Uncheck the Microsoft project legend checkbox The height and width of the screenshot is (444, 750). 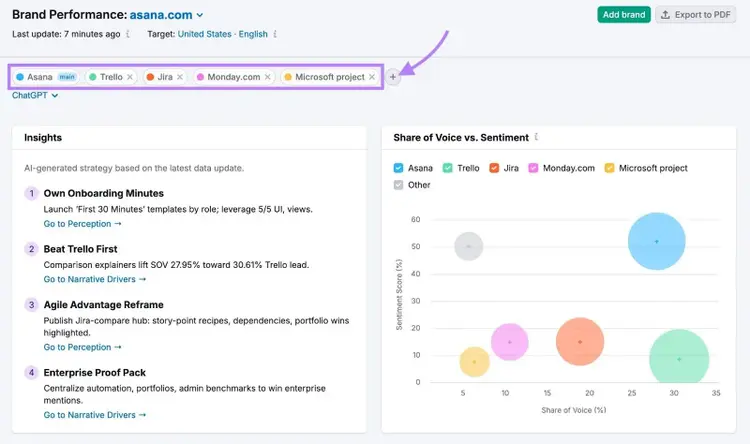[x=609, y=168]
